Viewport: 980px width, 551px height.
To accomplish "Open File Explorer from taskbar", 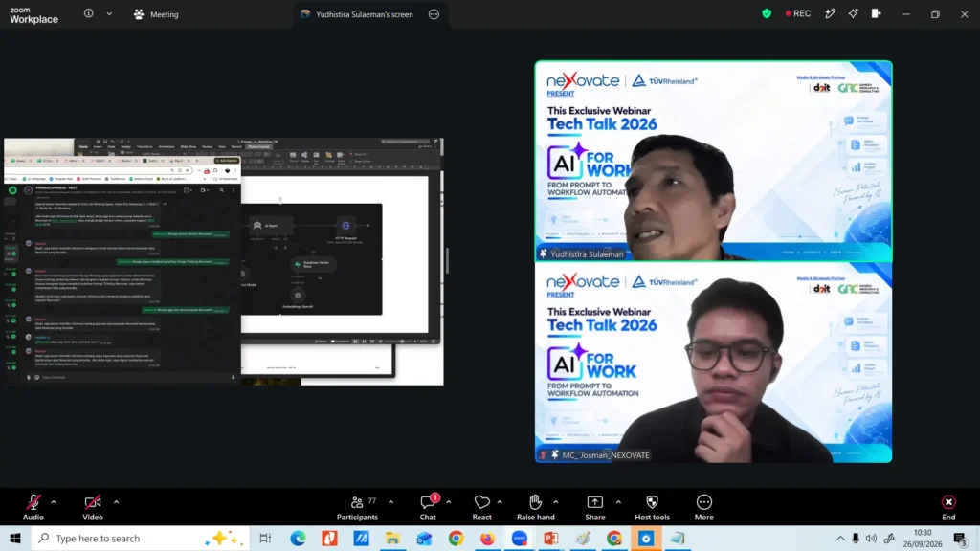I will coord(392,538).
